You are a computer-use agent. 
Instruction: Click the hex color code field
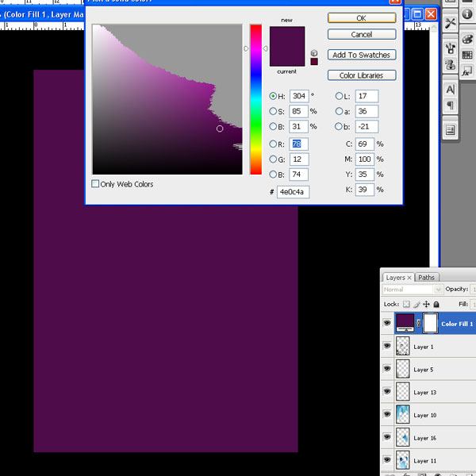click(293, 192)
